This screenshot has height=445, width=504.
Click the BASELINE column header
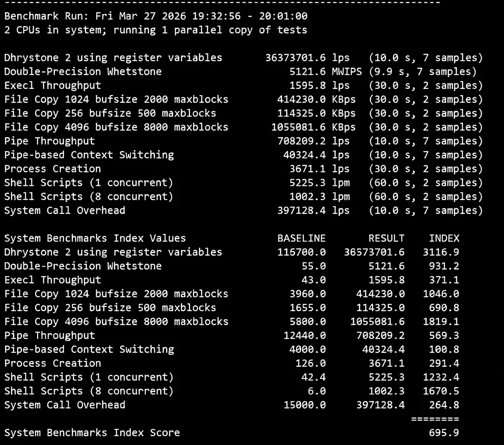click(302, 239)
